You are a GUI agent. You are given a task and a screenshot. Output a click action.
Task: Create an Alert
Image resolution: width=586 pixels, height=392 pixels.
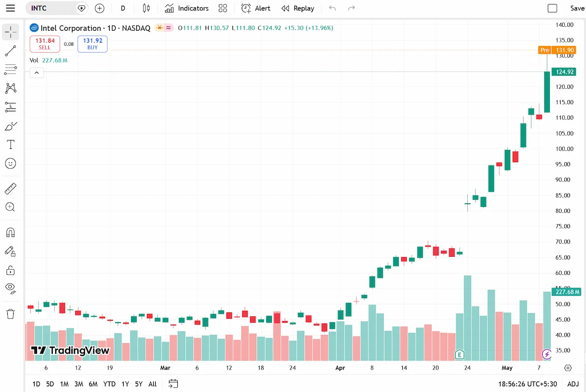[256, 8]
